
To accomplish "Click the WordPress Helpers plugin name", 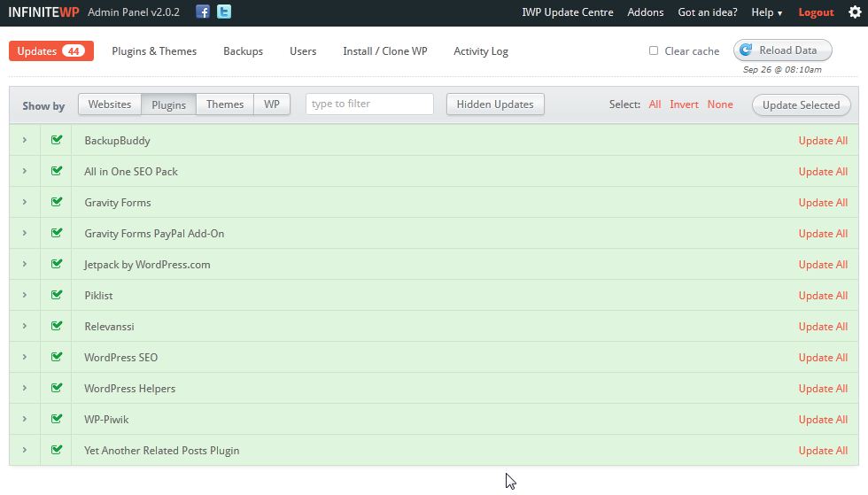I will click(129, 389).
